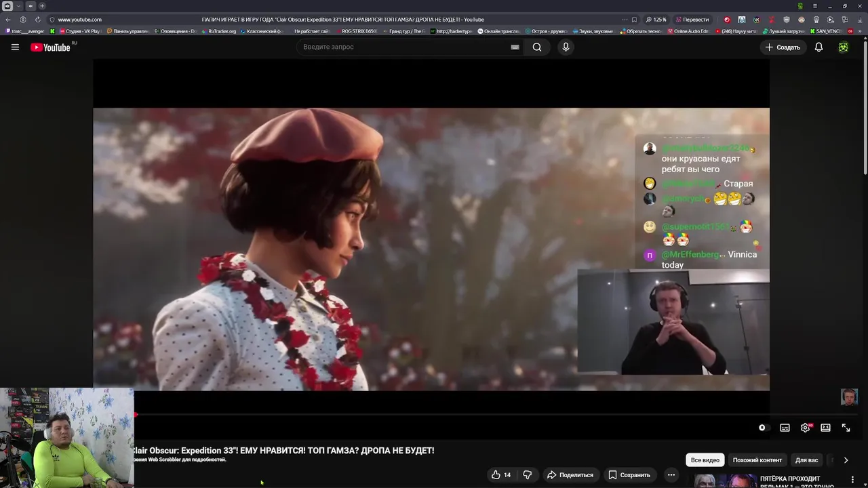
Task: Select the Похожий контент chip
Action: tap(757, 460)
